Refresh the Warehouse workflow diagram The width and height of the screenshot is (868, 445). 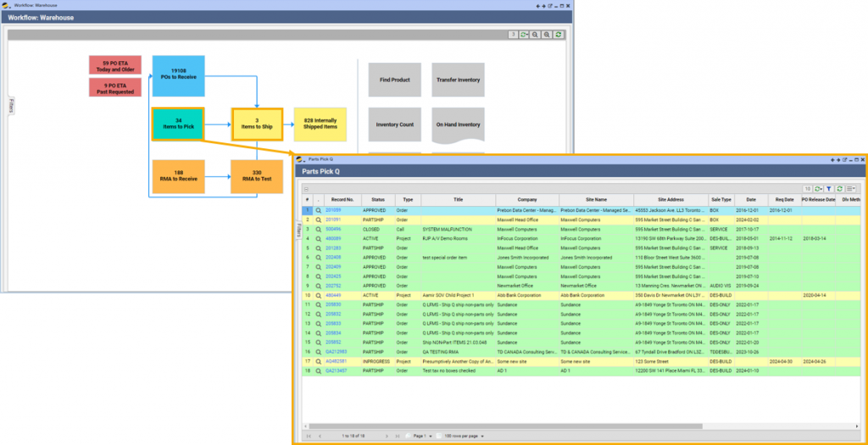pyautogui.click(x=559, y=35)
